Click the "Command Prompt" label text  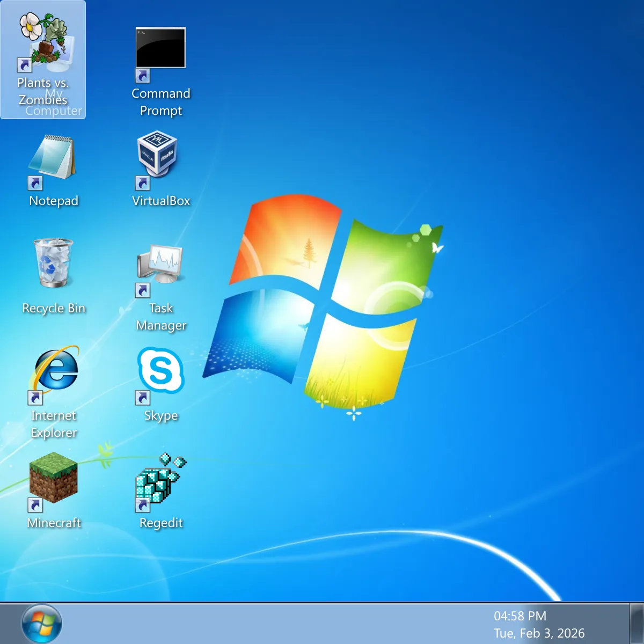click(x=161, y=102)
